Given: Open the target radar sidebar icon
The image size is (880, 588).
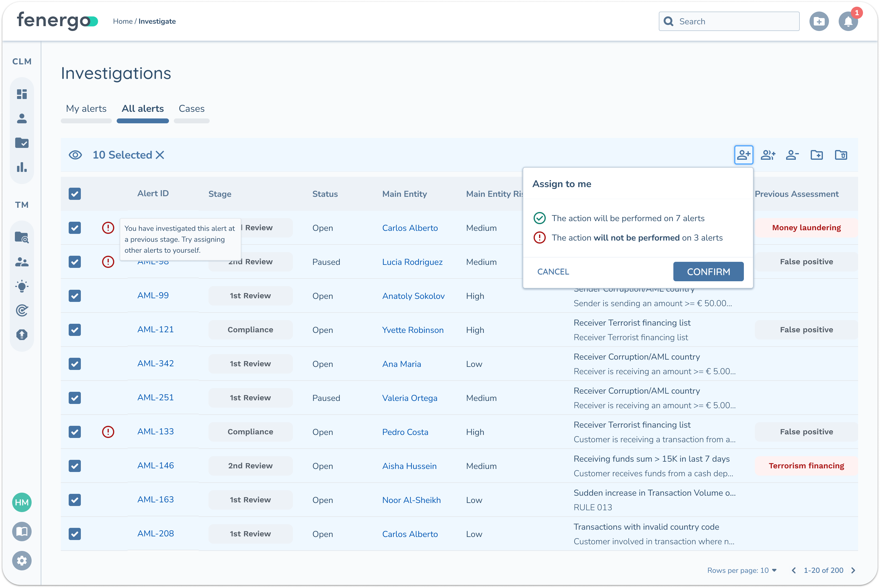Looking at the screenshot, I should [22, 310].
